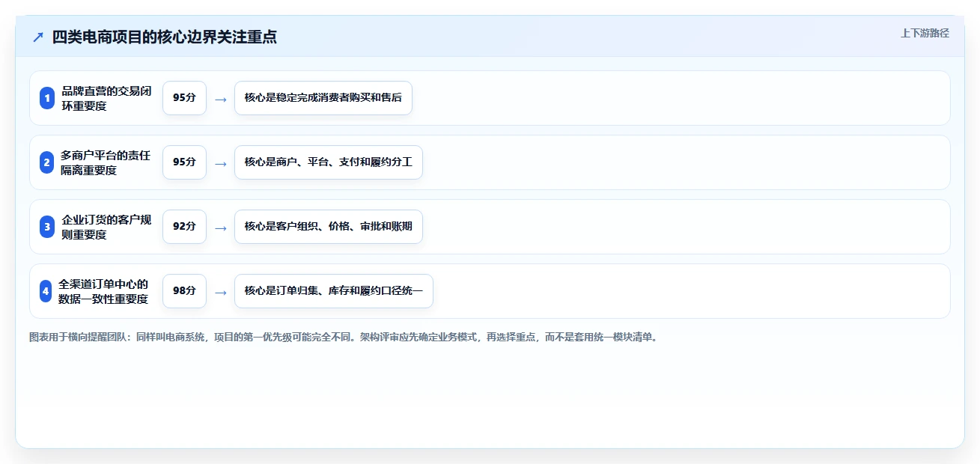Click the title 四类电商项目的核心边界关注重点
The image size is (980, 464).
click(165, 37)
